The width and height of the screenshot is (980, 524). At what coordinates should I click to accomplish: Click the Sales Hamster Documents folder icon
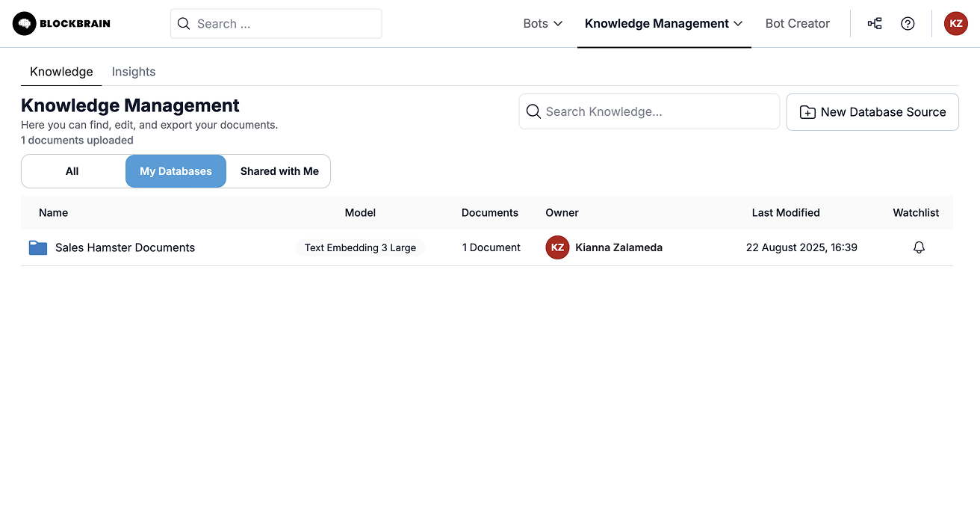click(38, 247)
